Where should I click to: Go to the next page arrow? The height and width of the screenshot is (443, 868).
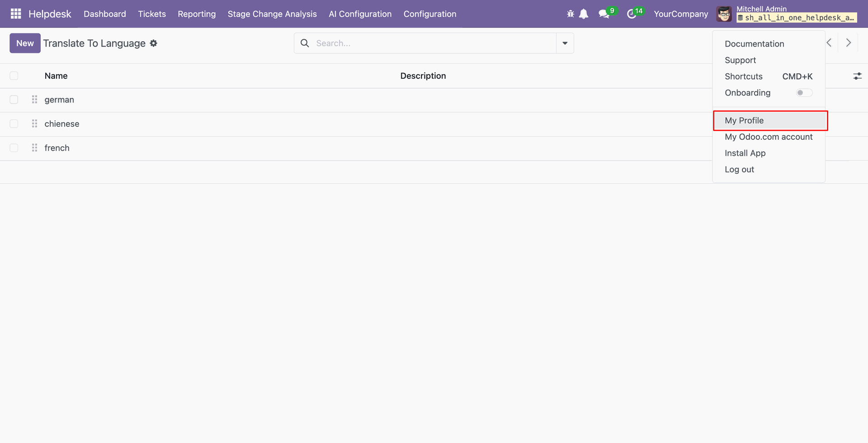(849, 43)
